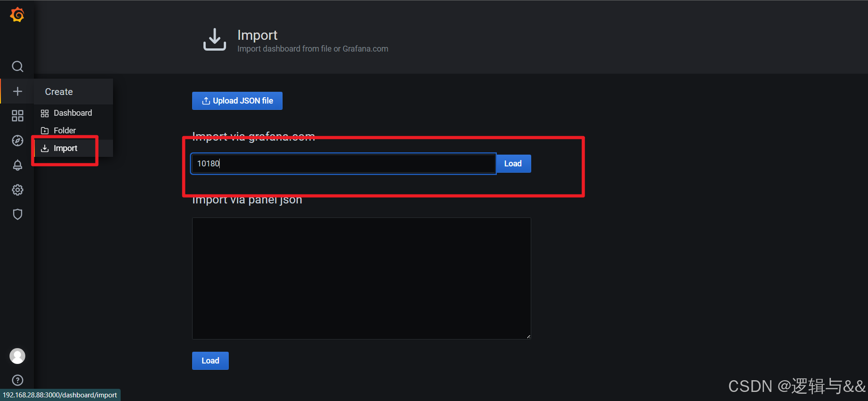
Task: Choose Dashboard from the Create menu
Action: [x=73, y=113]
